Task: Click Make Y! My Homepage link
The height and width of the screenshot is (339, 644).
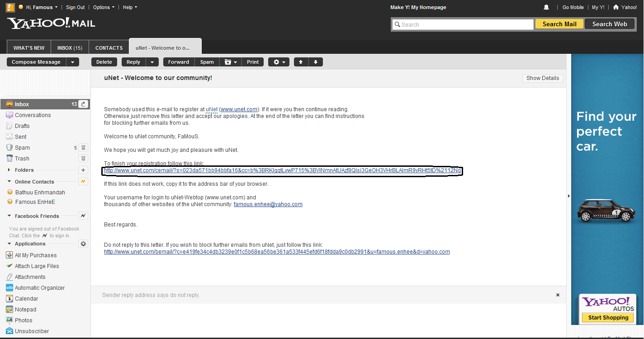Action: click(x=418, y=7)
